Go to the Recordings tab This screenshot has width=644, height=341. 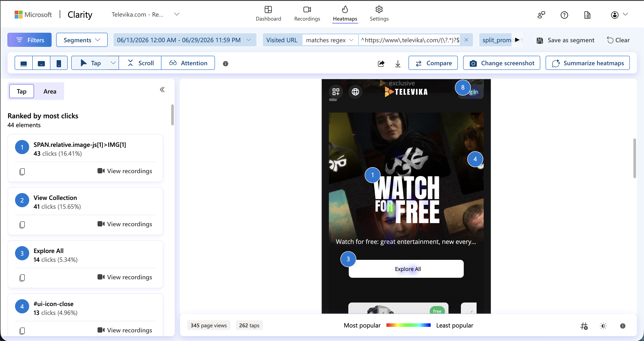tap(307, 14)
